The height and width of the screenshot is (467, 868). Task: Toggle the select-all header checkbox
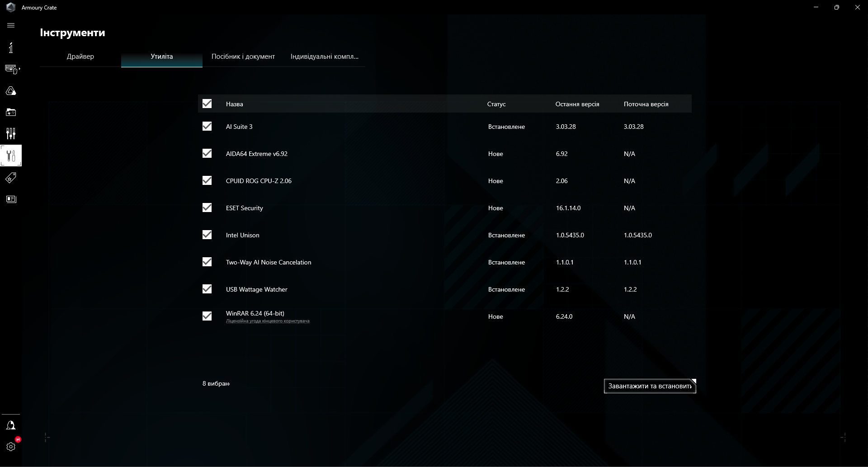point(207,104)
